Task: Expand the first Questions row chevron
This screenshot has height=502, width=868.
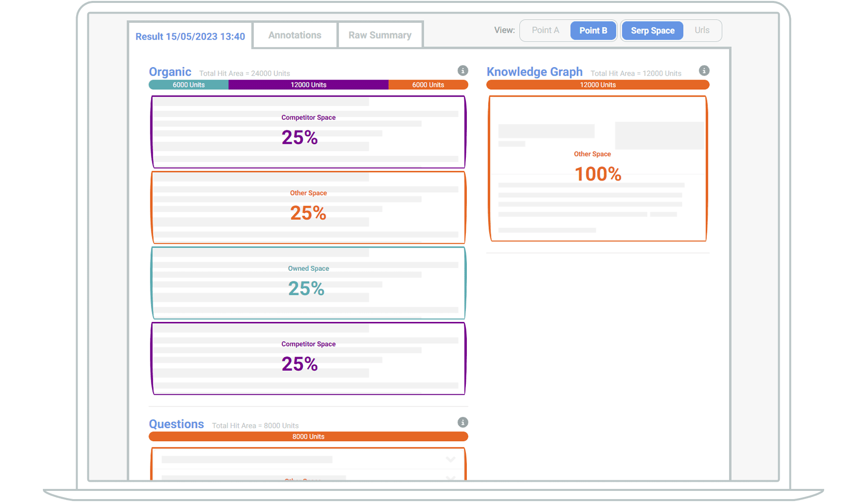Action: pos(451,460)
